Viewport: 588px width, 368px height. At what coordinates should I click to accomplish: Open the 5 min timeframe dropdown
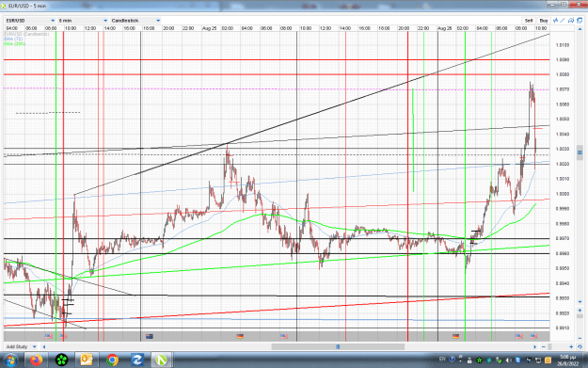pos(83,21)
